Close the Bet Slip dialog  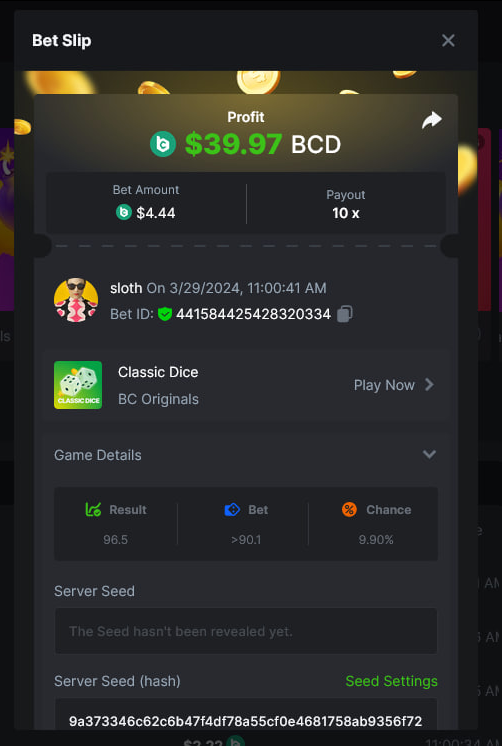click(448, 40)
